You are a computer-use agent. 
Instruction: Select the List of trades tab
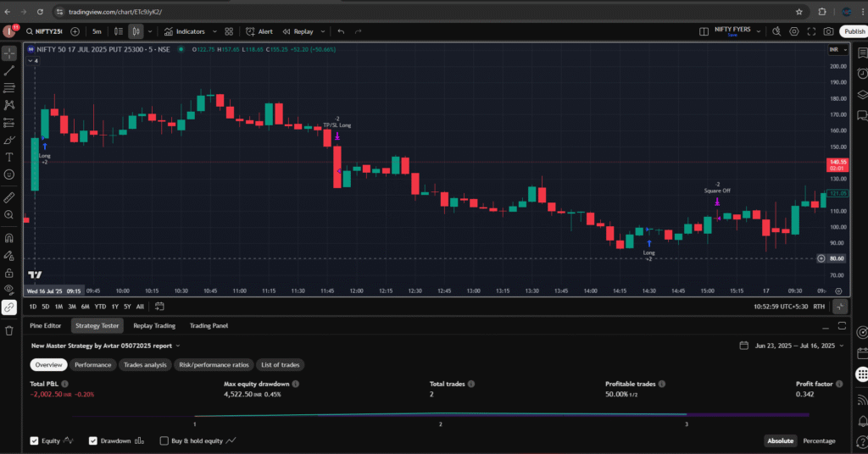click(280, 365)
